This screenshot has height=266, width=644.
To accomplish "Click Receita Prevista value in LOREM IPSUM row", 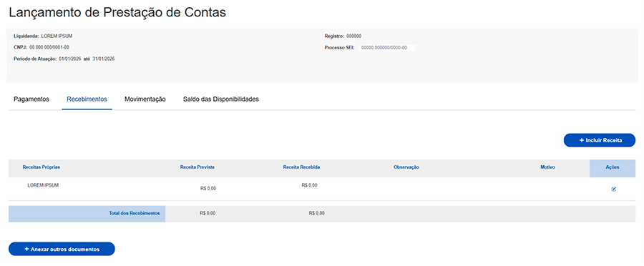I will click(x=208, y=189).
